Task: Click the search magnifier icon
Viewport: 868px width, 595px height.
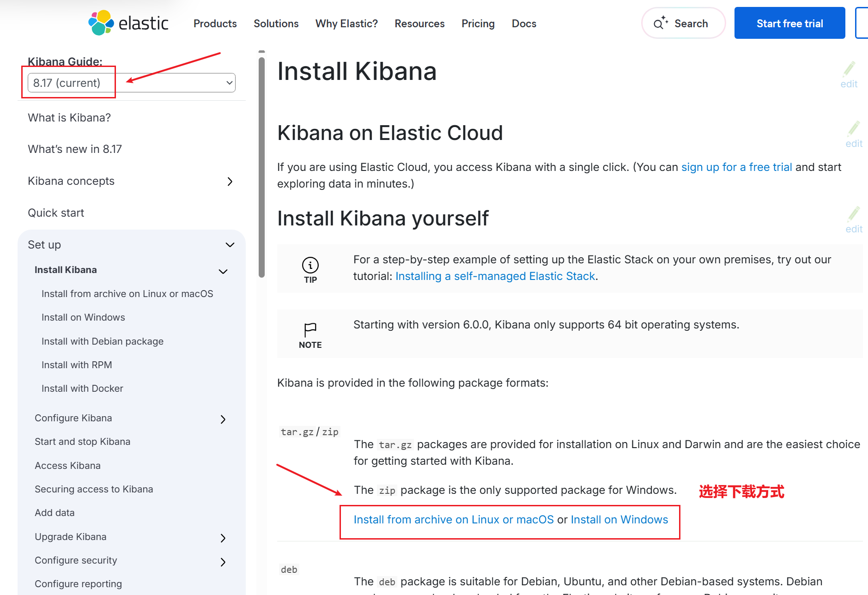Action: (660, 23)
